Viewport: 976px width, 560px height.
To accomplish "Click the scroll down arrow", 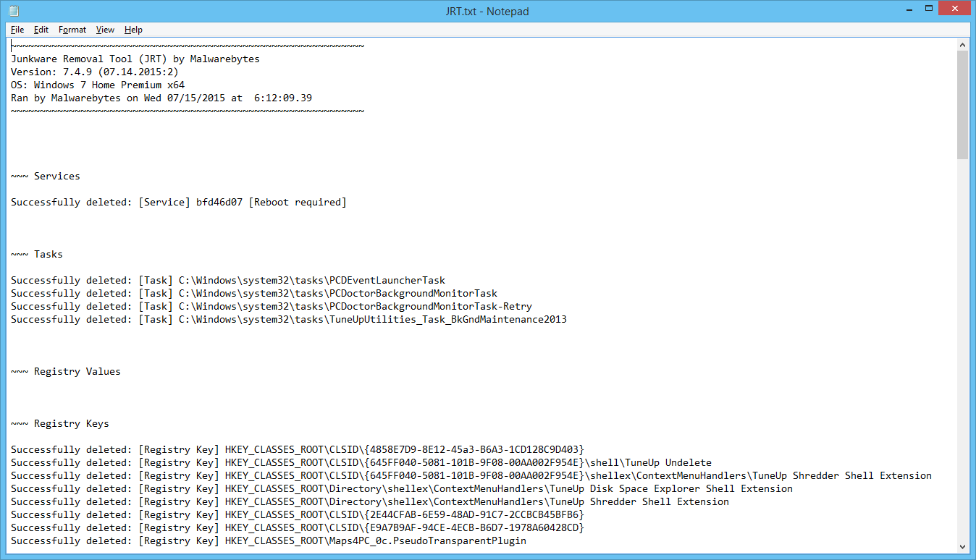I will pos(962,546).
